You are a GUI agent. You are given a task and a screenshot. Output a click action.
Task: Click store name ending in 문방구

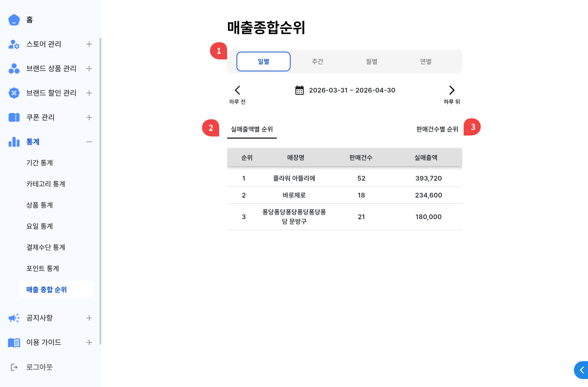294,217
